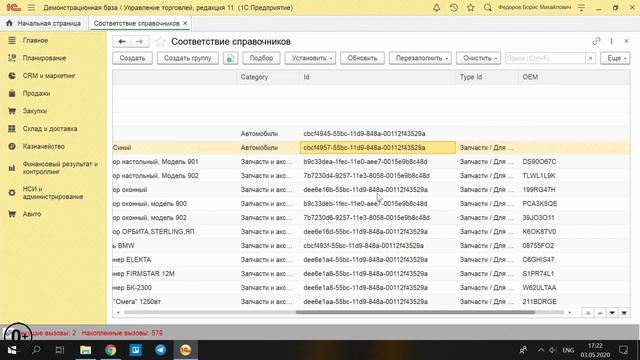
Task: Open Telegram from taskbar
Action: point(160,350)
